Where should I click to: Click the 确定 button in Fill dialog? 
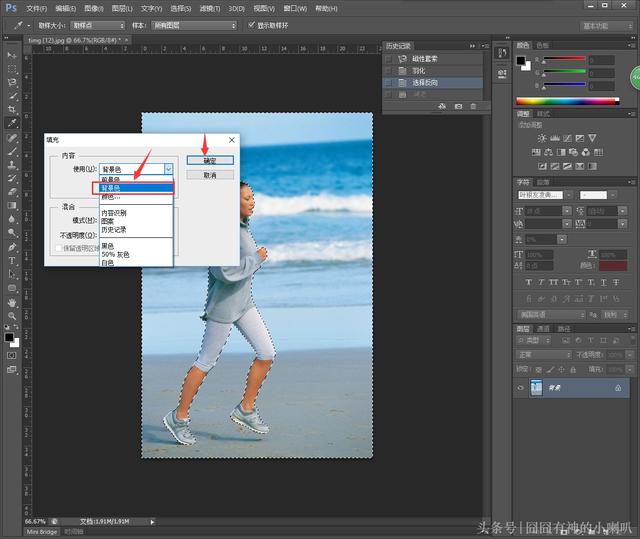click(210, 160)
